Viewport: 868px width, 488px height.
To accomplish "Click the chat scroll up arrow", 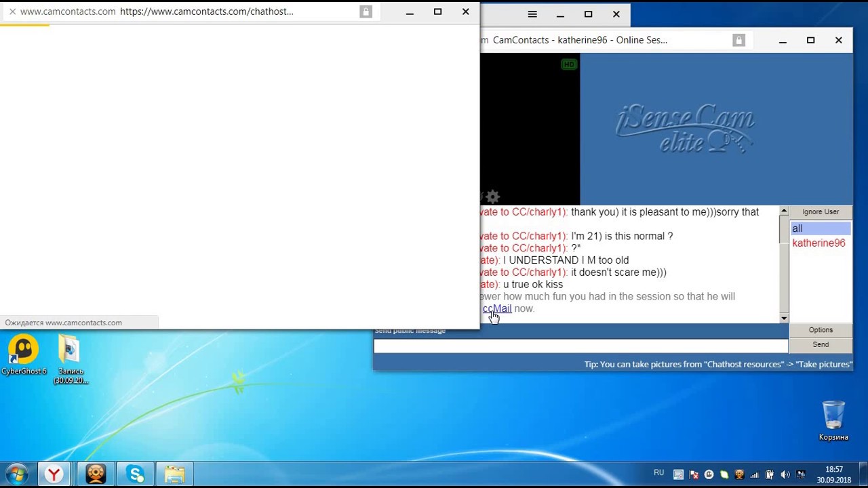I will point(784,211).
